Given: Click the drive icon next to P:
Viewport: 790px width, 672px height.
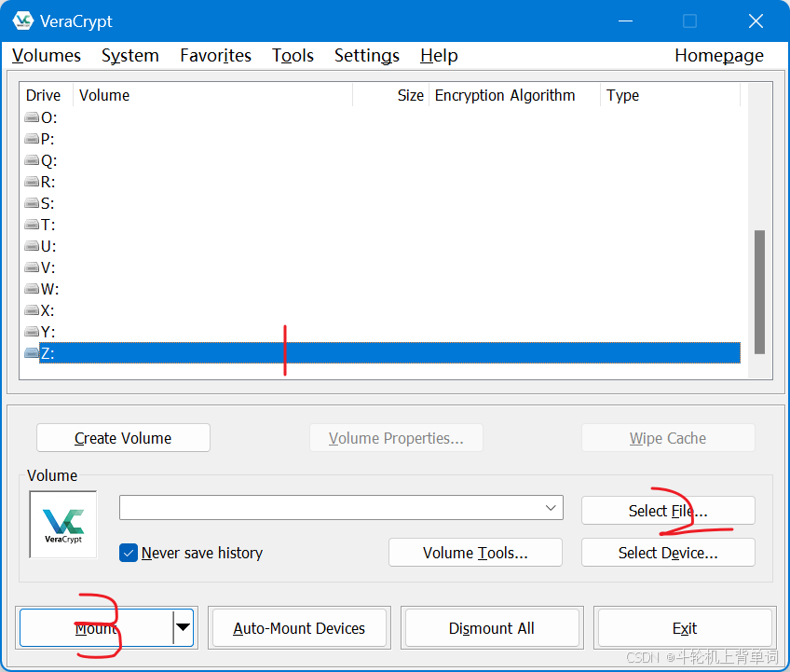Looking at the screenshot, I should (32, 139).
